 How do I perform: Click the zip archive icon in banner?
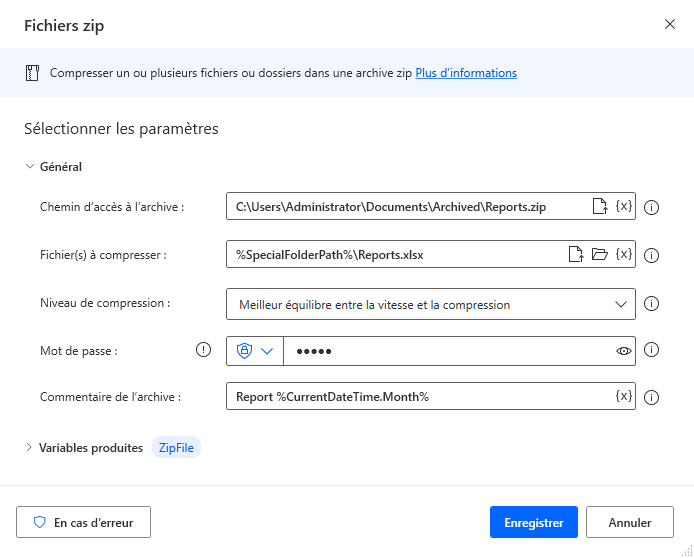click(32, 73)
